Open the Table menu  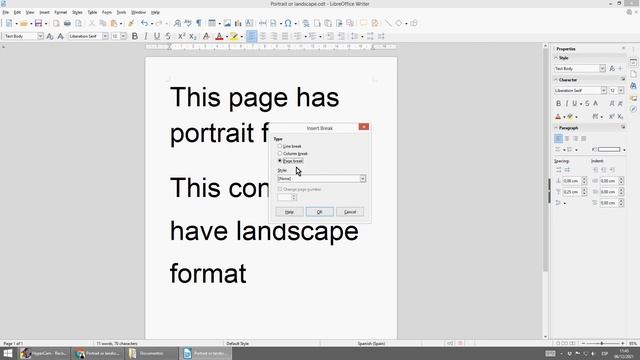click(x=92, y=13)
